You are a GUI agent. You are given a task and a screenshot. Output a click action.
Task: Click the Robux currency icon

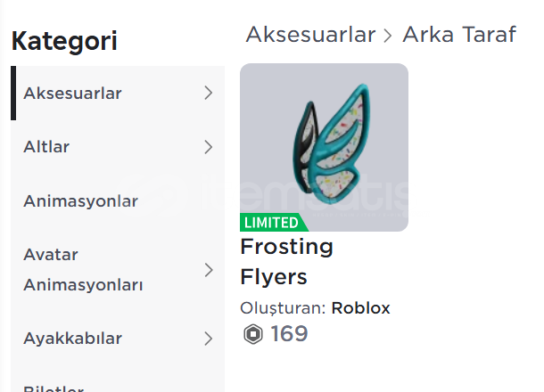253,334
